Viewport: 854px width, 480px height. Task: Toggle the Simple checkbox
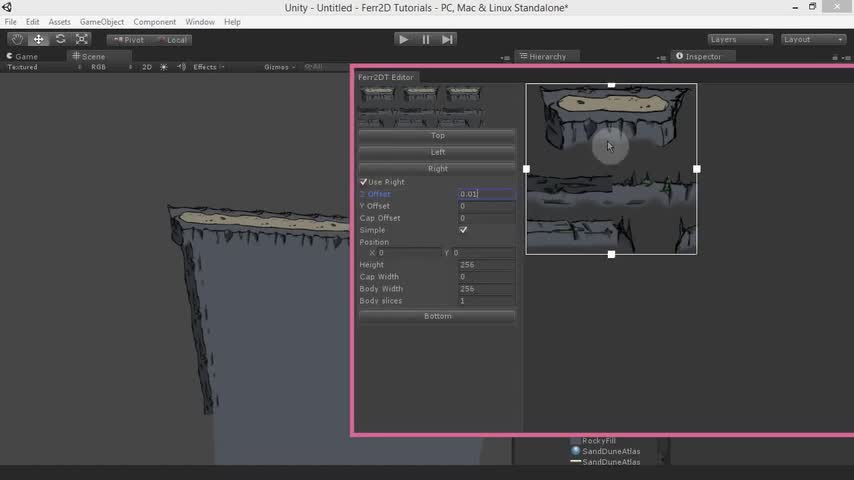tap(463, 230)
